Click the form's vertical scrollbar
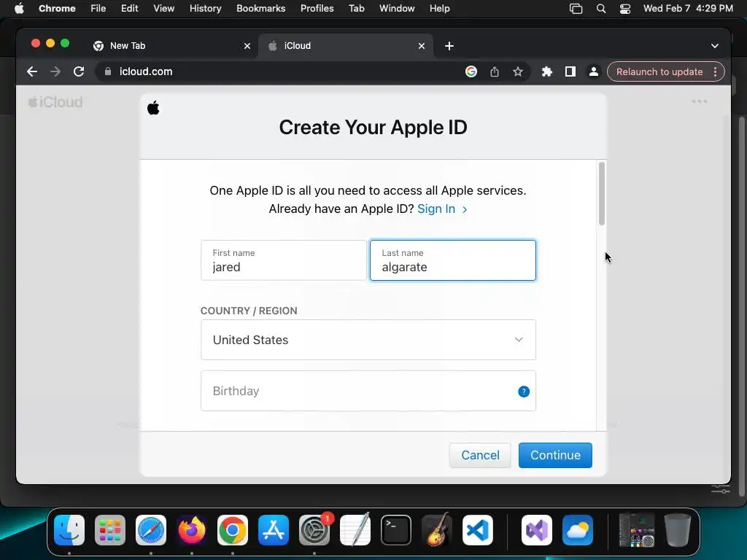The height and width of the screenshot is (560, 747). pos(602,193)
